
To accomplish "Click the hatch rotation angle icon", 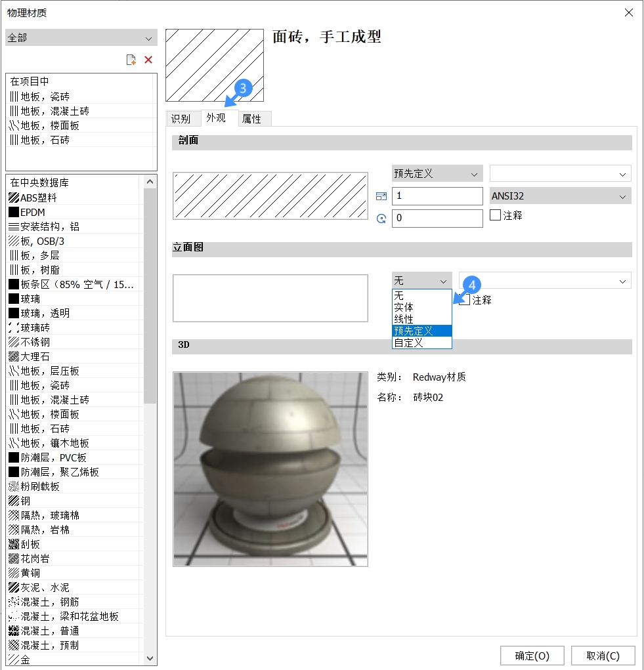I will pos(381,219).
